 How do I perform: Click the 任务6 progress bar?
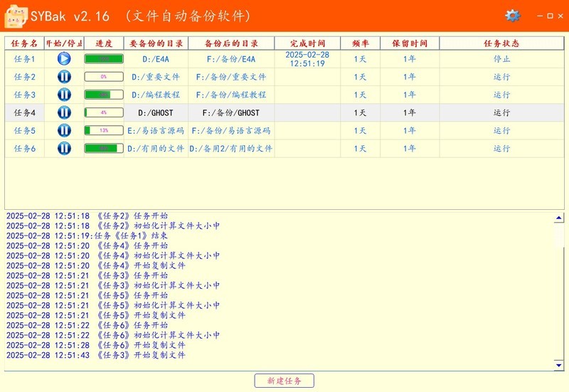point(104,148)
